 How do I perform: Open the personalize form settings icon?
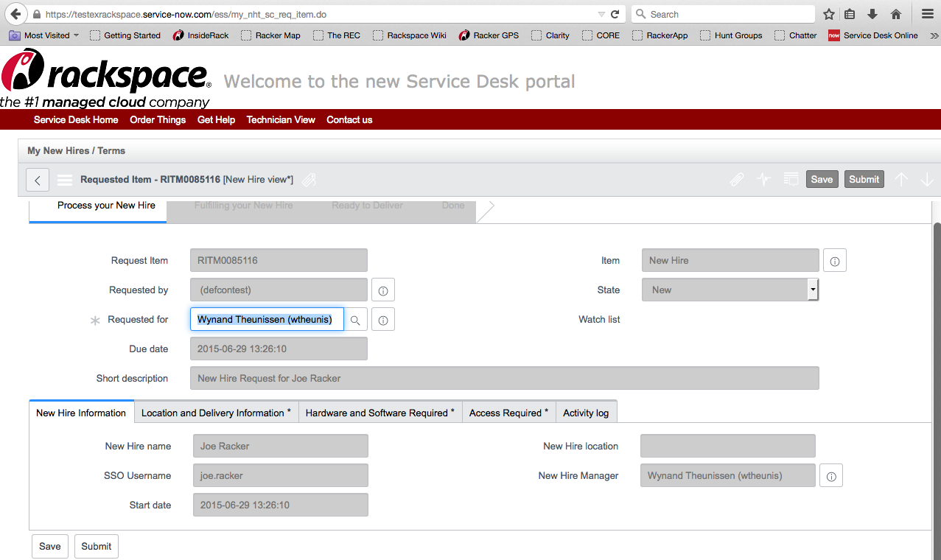pyautogui.click(x=791, y=179)
